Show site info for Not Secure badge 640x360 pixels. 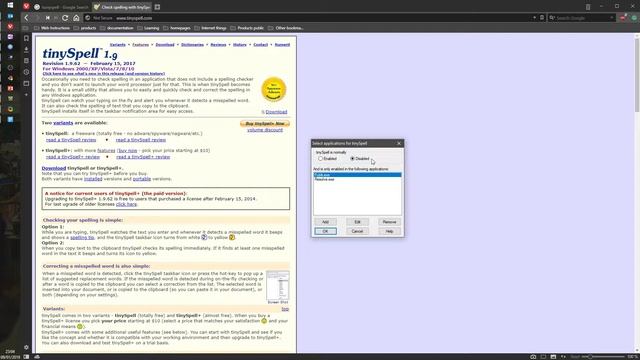tap(100, 18)
